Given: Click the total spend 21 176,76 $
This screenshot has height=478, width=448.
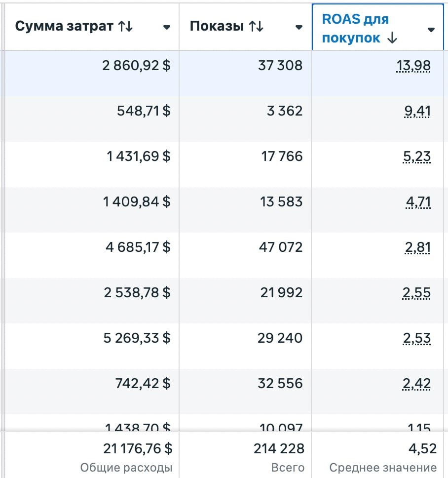Looking at the screenshot, I should (x=138, y=448).
